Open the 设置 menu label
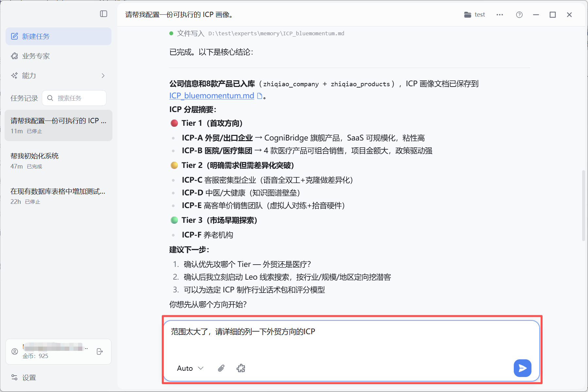The height and width of the screenshot is (392, 588). (29, 378)
